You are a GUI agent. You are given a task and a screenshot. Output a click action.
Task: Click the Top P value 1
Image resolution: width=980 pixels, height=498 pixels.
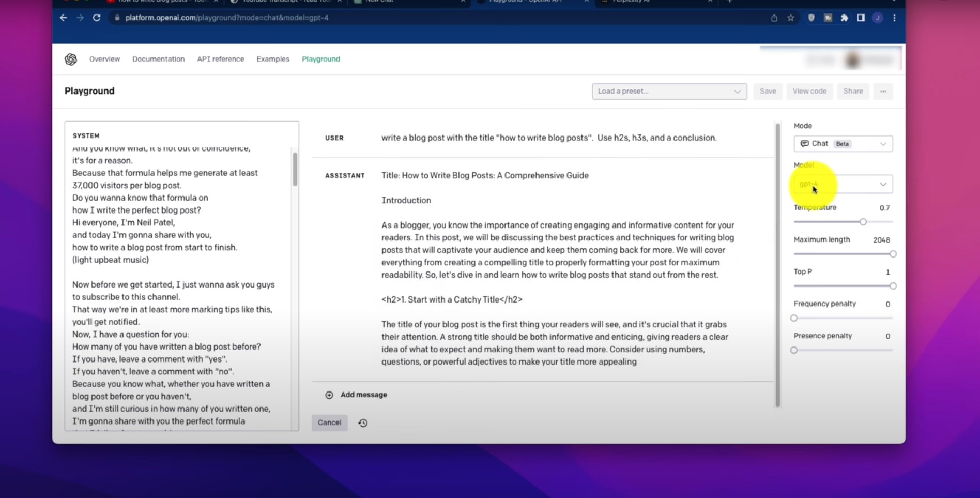click(887, 272)
